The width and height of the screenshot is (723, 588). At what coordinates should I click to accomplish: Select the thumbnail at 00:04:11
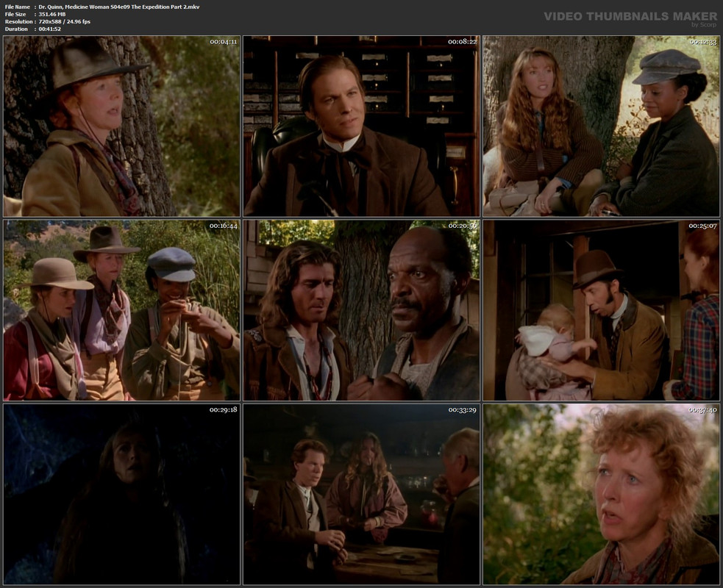(122, 126)
